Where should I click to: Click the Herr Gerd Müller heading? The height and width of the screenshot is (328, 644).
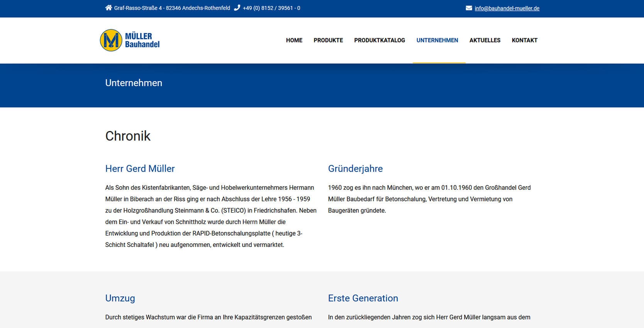point(140,168)
